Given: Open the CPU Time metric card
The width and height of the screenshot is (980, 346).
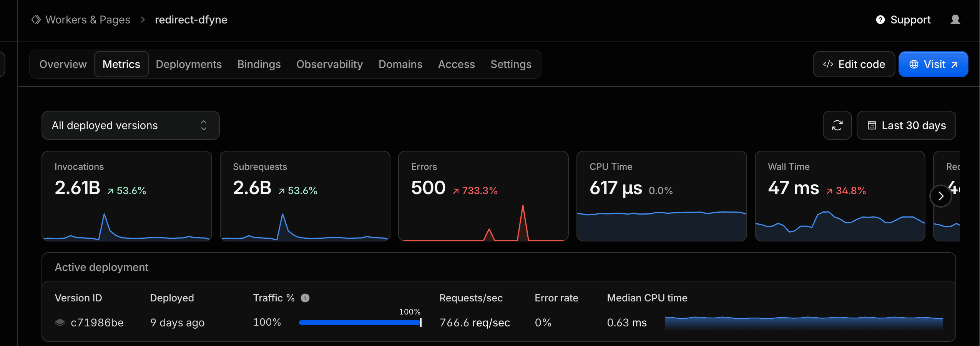Looking at the screenshot, I should pos(662,196).
